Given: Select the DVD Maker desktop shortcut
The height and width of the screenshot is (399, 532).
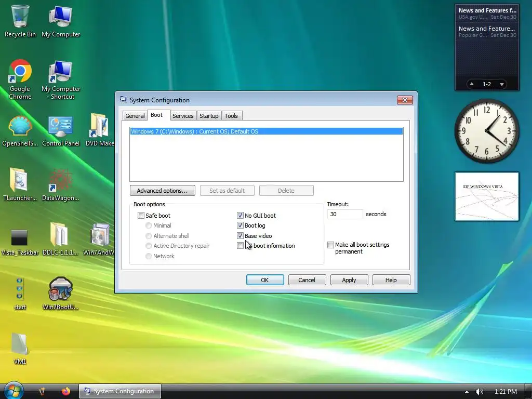Looking at the screenshot, I should point(99,131).
